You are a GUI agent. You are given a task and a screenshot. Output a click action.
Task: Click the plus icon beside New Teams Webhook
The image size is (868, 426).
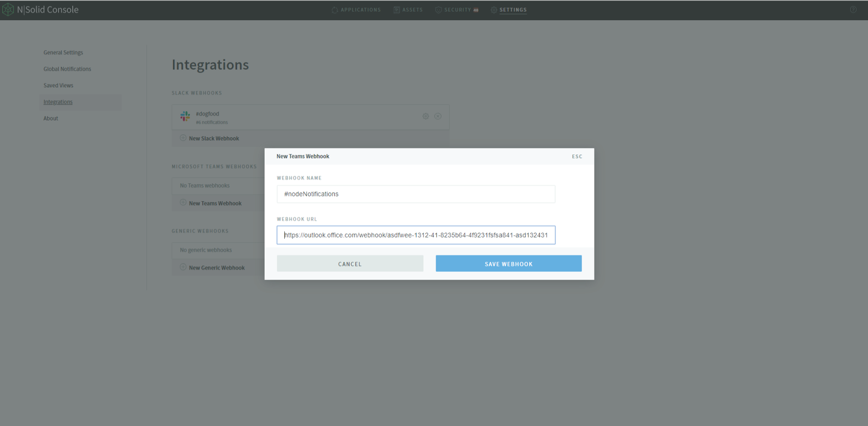click(183, 203)
